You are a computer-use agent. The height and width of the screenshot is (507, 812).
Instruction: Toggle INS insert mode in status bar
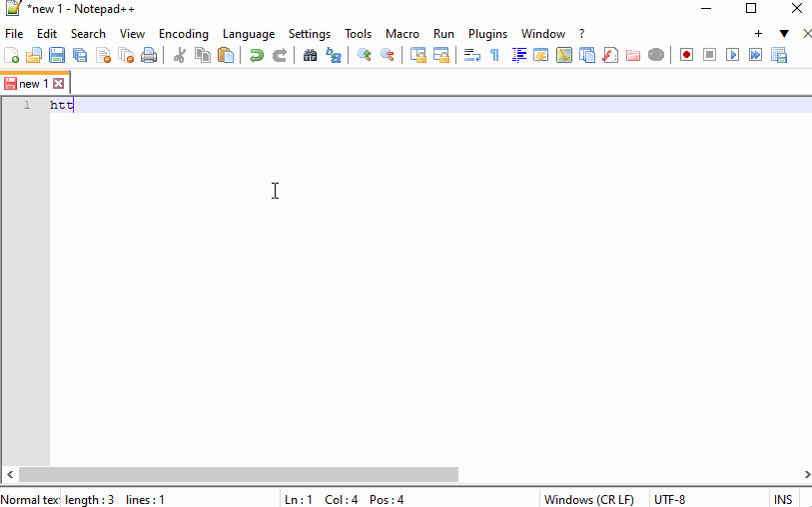782,499
